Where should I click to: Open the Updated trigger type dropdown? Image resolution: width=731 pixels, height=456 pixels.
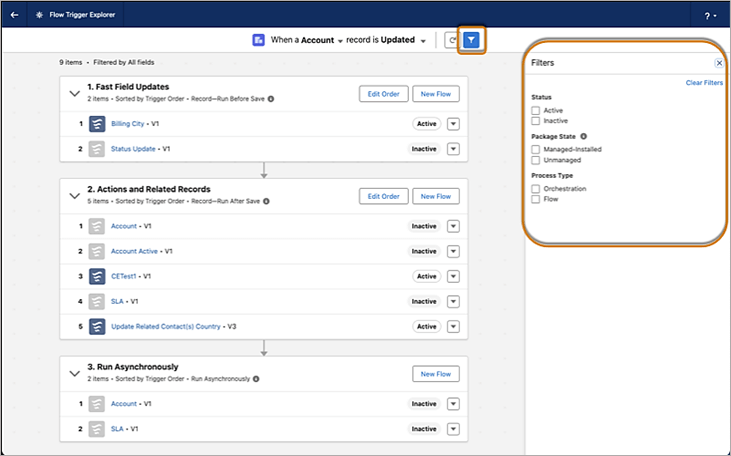coord(423,40)
